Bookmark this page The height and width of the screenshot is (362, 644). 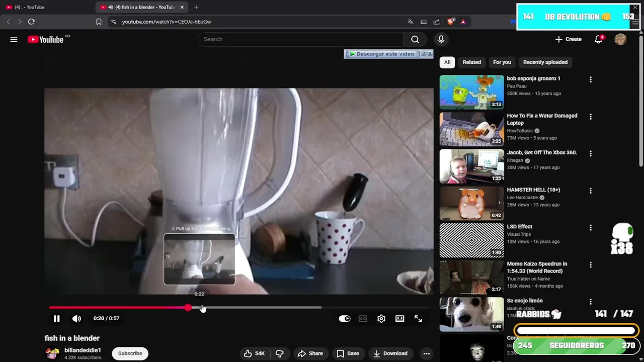pos(99,22)
